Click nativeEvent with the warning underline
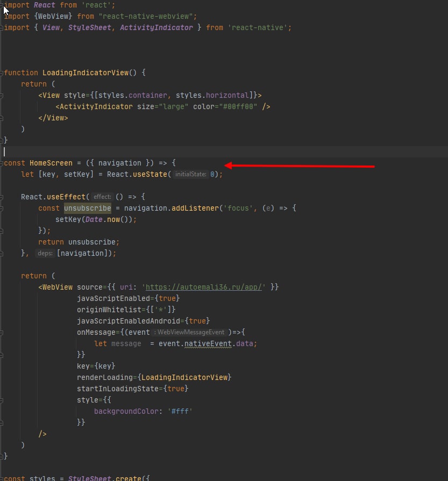 click(x=208, y=343)
